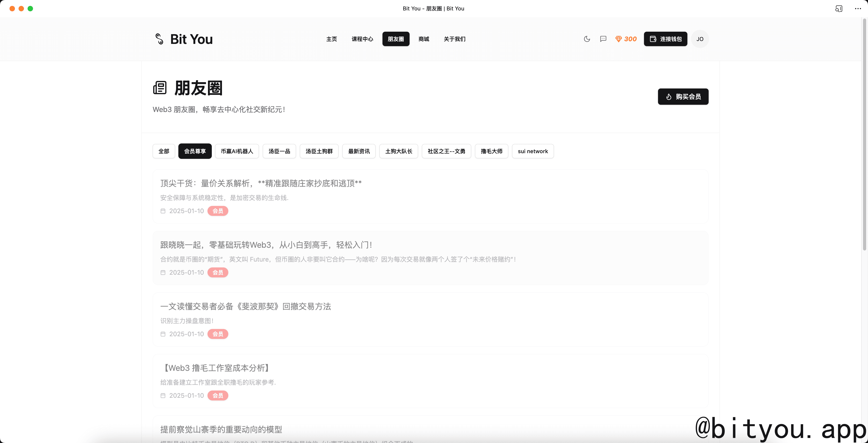The width and height of the screenshot is (868, 443).
Task: Click the page vertical scrollbar
Action: coord(864,135)
